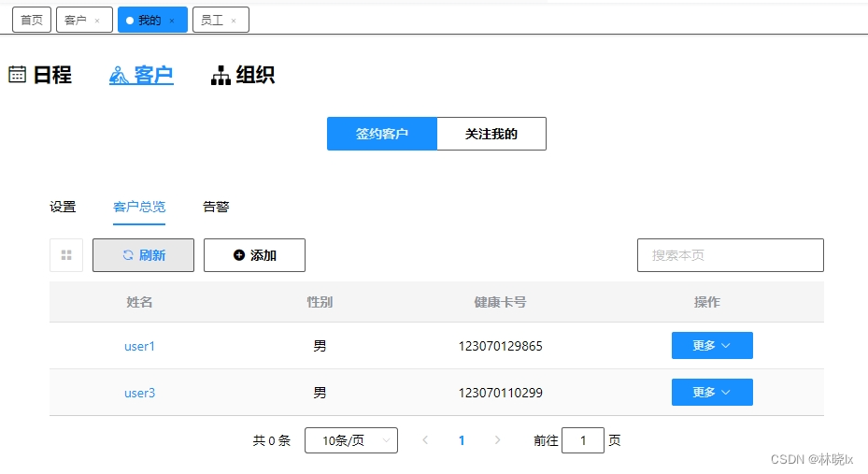Screen dimensions: 868x474
Task: Click the calendar icon beside 日程
Action: pos(17,75)
